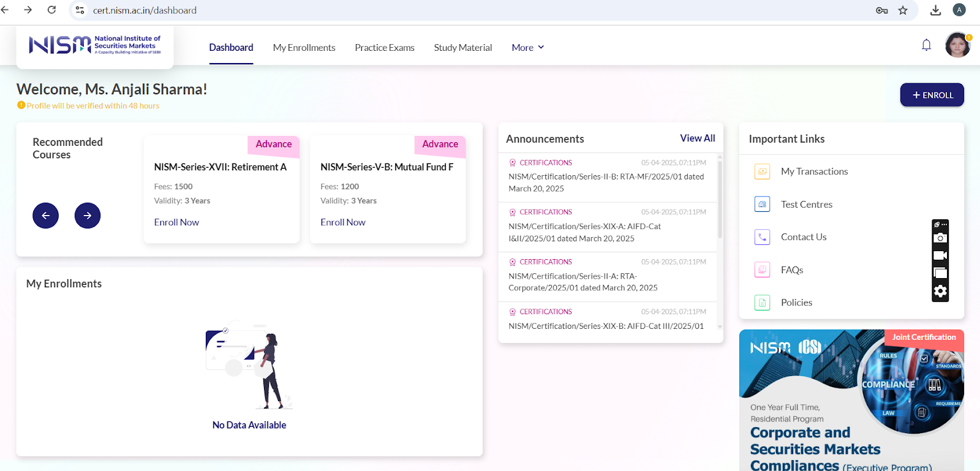Show next recommended course with right arrow
This screenshot has height=471, width=980.
(x=88, y=216)
